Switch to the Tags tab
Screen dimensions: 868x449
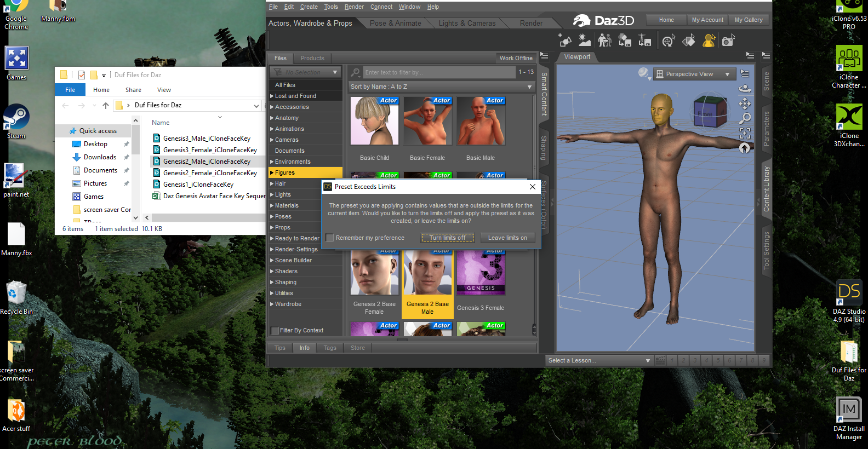(x=330, y=348)
